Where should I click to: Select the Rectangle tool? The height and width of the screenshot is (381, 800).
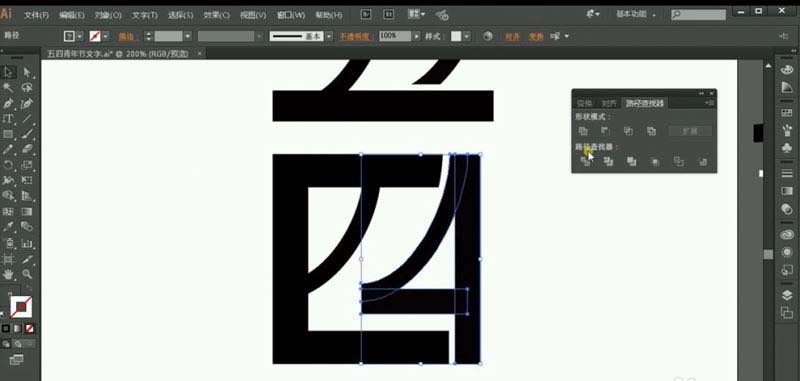(x=9, y=134)
